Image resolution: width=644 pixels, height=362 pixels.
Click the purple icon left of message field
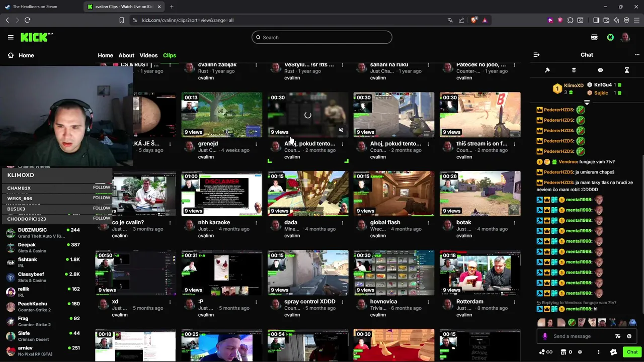[x=545, y=336]
